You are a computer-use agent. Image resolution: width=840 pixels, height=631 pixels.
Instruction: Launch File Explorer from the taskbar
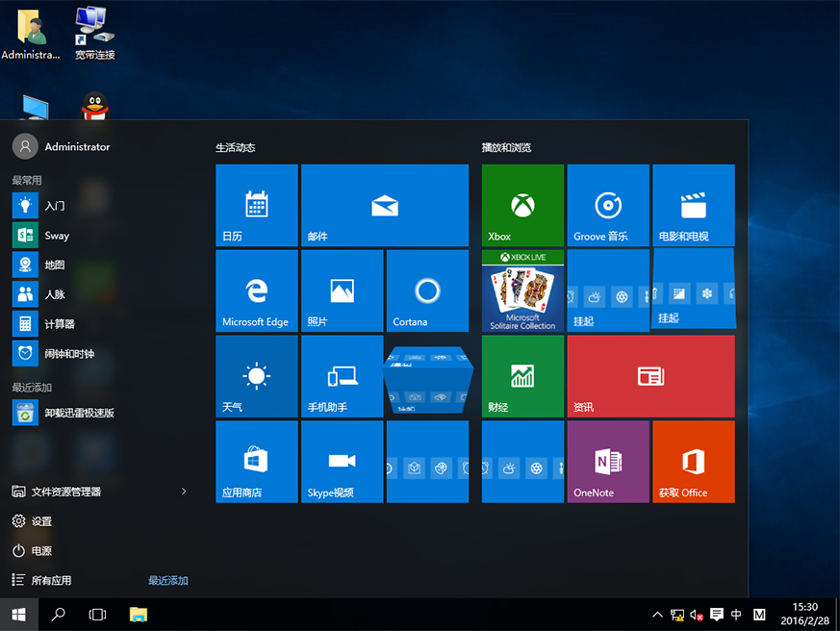click(x=139, y=614)
